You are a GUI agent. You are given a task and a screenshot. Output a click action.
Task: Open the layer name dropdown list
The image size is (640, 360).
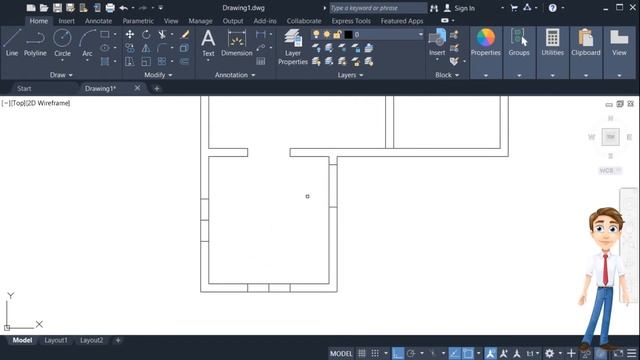click(420, 35)
